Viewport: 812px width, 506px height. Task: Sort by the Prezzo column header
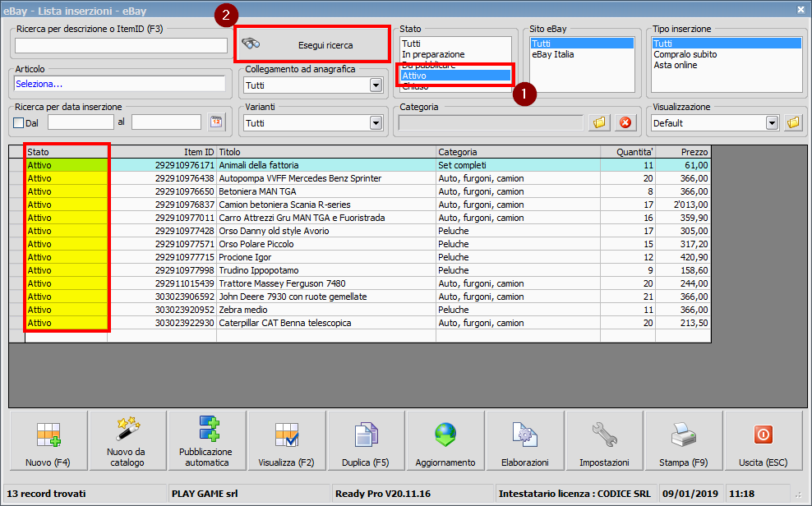click(x=683, y=152)
